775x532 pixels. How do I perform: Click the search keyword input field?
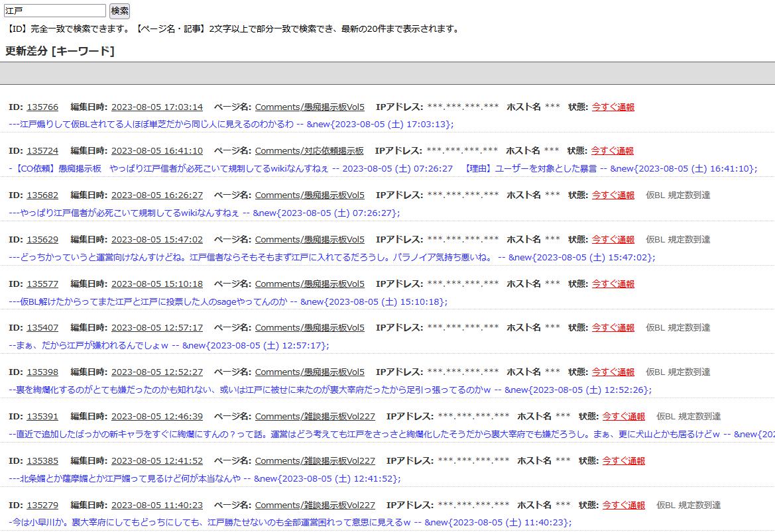[54, 11]
